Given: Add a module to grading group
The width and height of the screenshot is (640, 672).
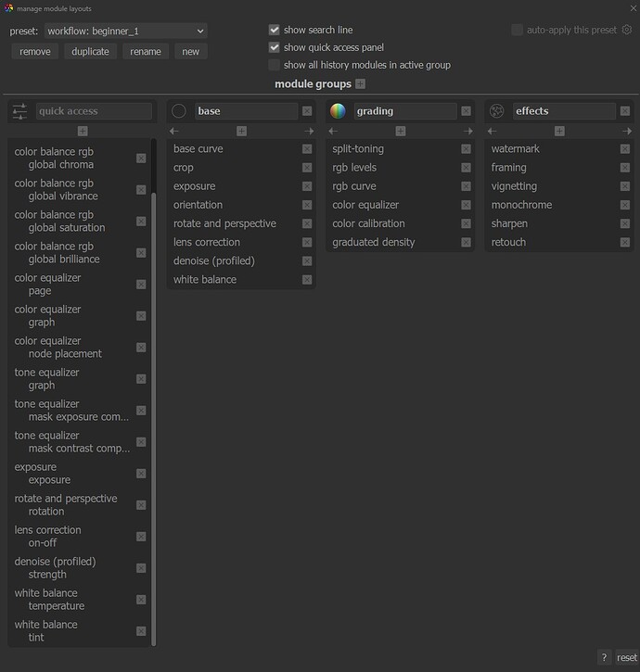Looking at the screenshot, I should click(401, 131).
